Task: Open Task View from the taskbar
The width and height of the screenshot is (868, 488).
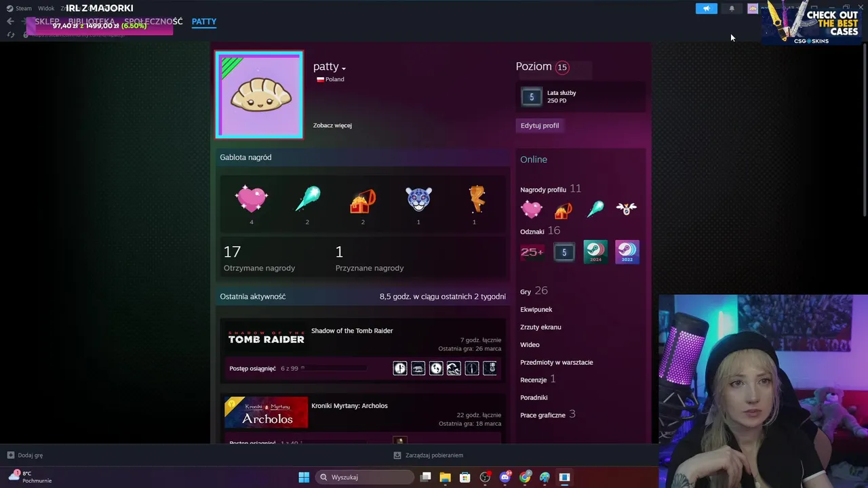Action: coord(425,477)
